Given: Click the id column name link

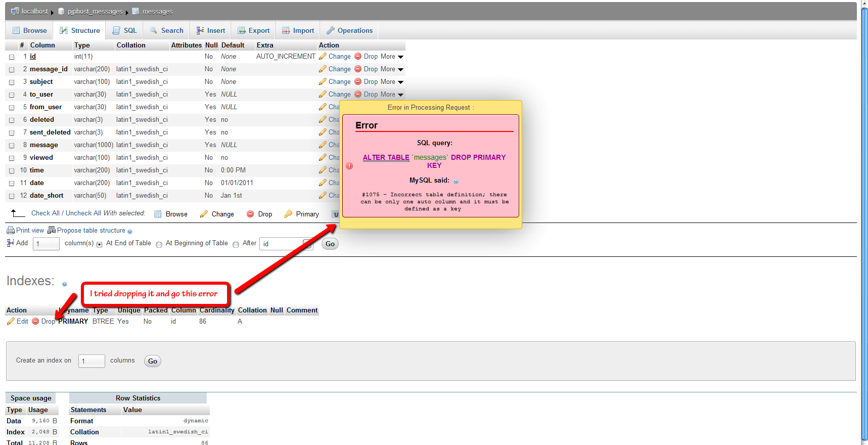Looking at the screenshot, I should click(33, 56).
